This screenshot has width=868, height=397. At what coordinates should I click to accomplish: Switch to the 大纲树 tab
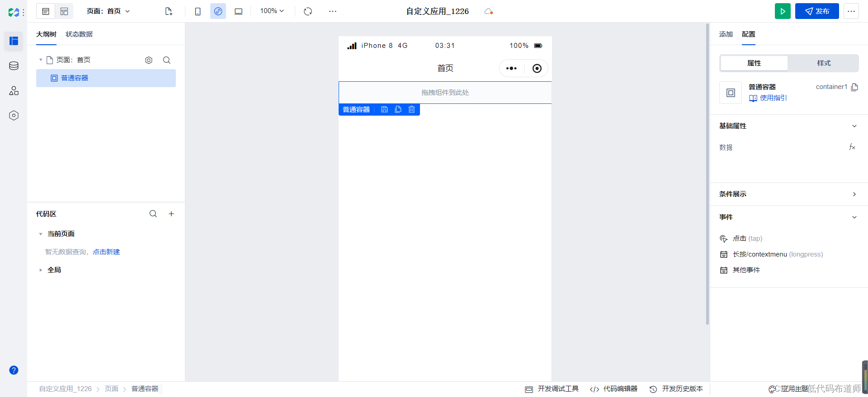click(46, 34)
